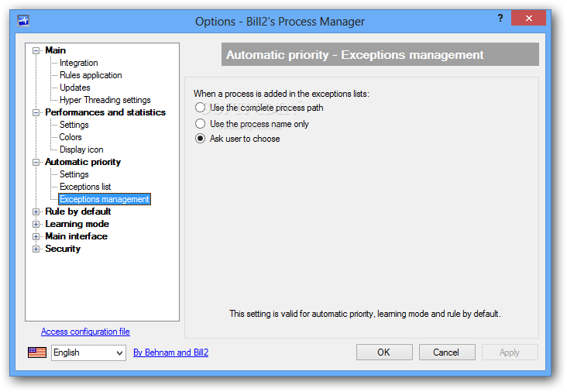Screen dimensions: 567x392
Task: Open the Colors settings page
Action: coord(70,137)
